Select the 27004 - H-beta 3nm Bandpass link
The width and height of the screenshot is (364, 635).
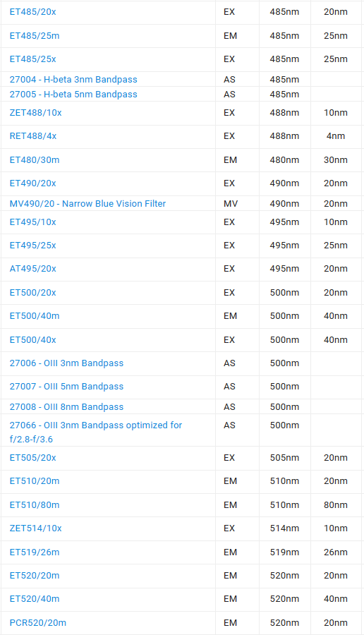73,79
